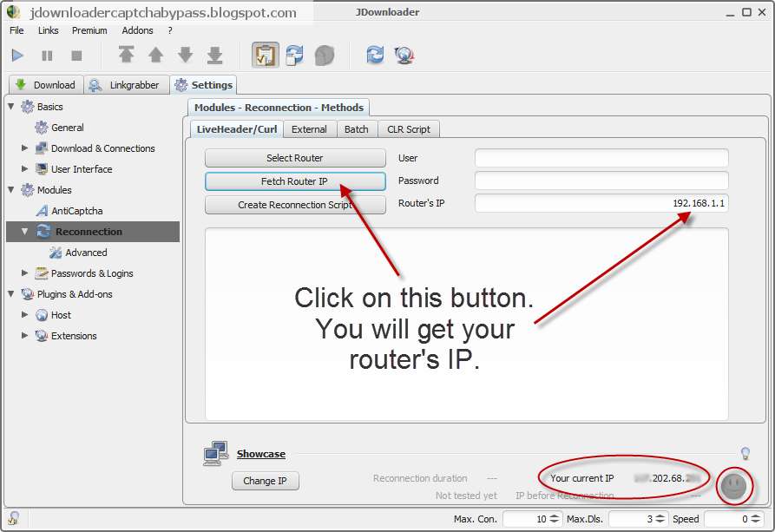The image size is (775, 532).
Task: Open the File menu
Action: click(x=16, y=30)
